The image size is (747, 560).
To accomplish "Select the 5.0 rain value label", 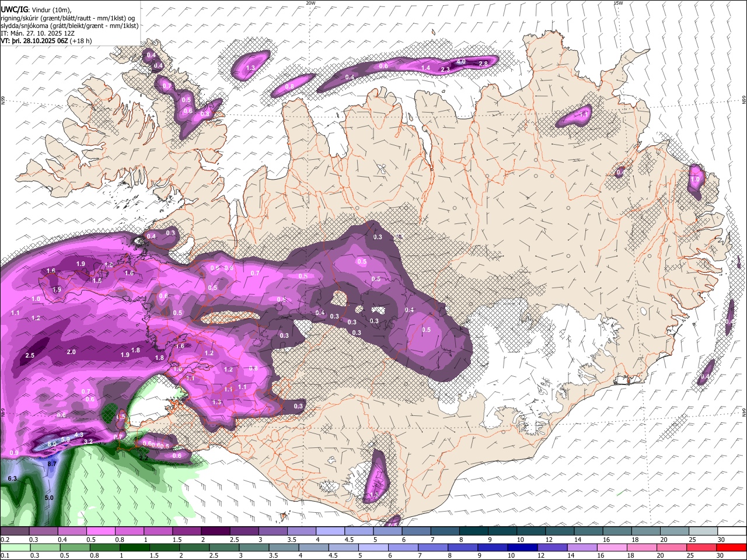I will 49,498.
